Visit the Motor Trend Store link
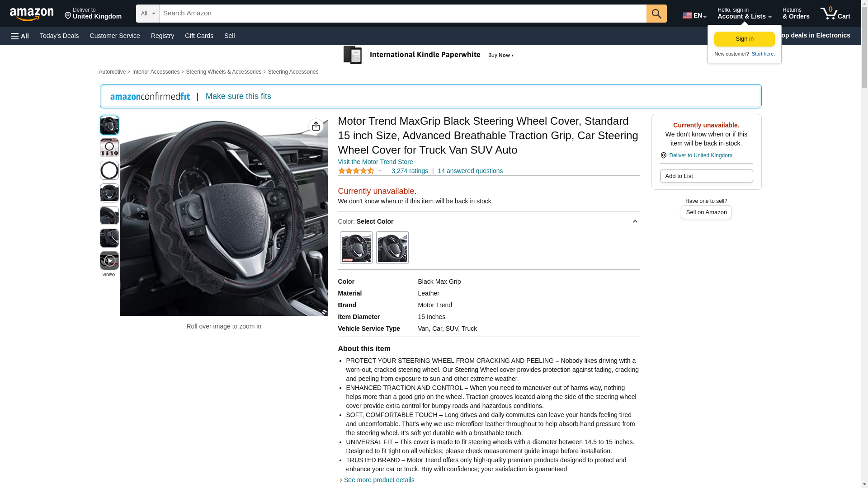The width and height of the screenshot is (868, 488). (375, 162)
